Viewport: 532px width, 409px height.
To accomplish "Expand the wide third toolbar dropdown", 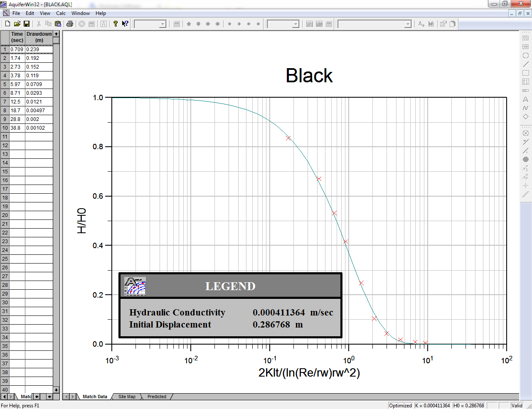I will [407, 24].
